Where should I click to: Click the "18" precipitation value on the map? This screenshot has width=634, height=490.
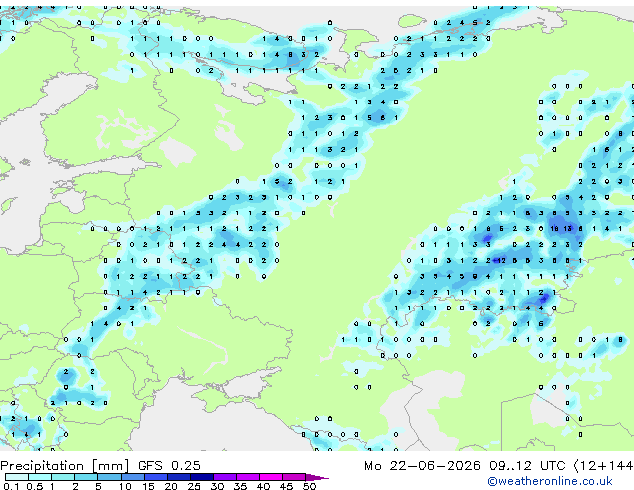554,229
